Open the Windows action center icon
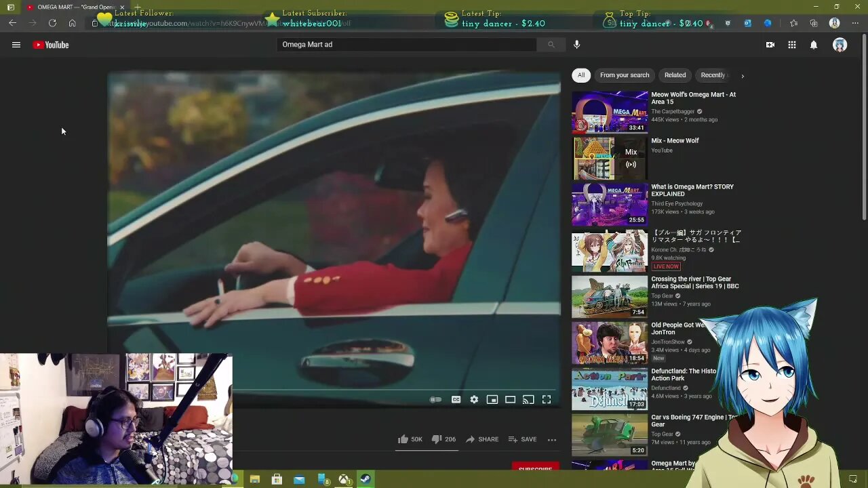 853,480
